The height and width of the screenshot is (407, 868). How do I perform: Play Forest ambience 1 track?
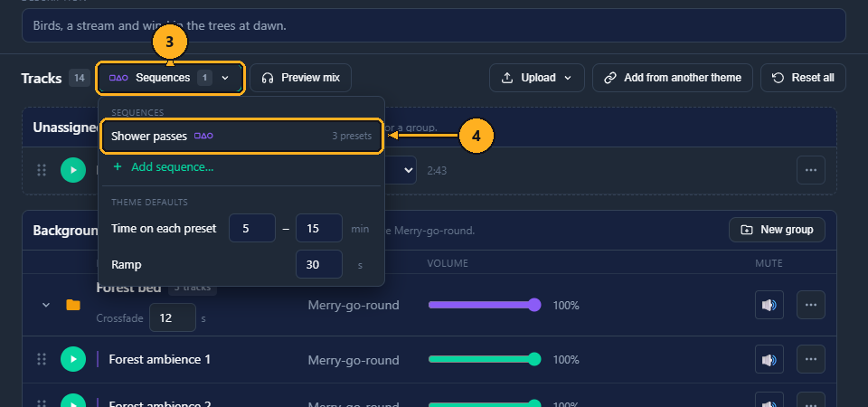pyautogui.click(x=73, y=359)
